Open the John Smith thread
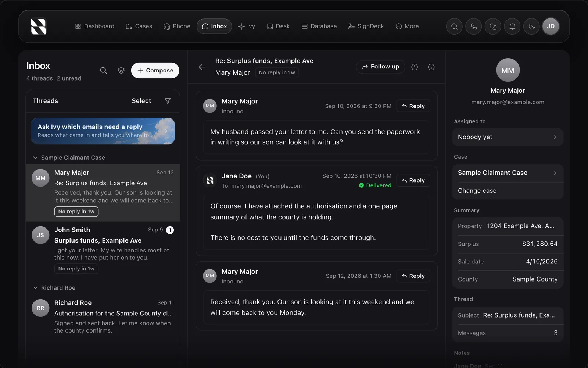588x368 pixels. (103, 249)
